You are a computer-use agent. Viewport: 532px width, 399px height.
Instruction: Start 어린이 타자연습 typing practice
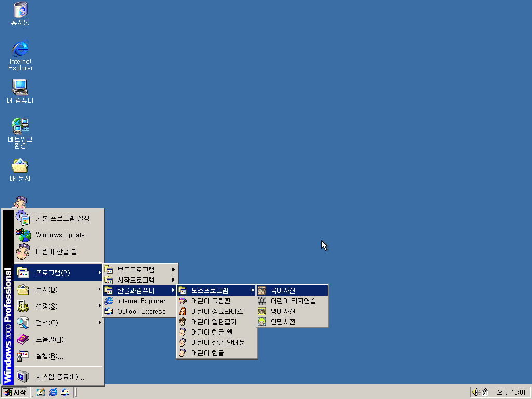[x=292, y=301]
